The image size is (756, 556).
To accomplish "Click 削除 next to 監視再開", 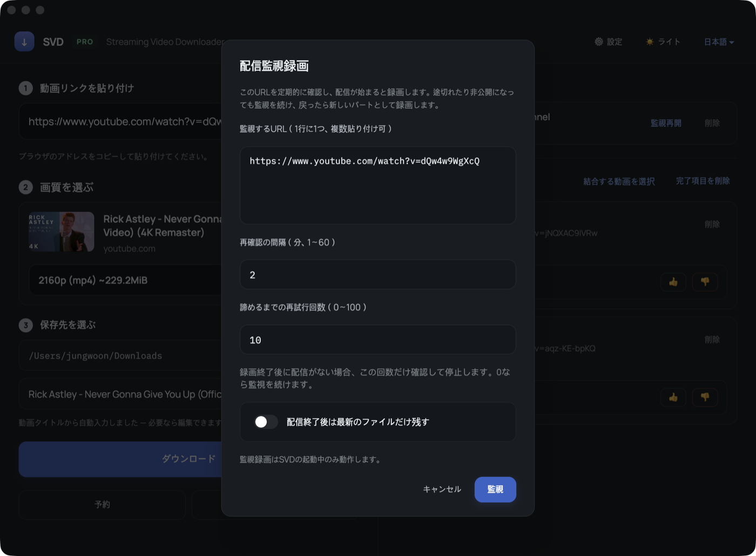I will coord(712,123).
